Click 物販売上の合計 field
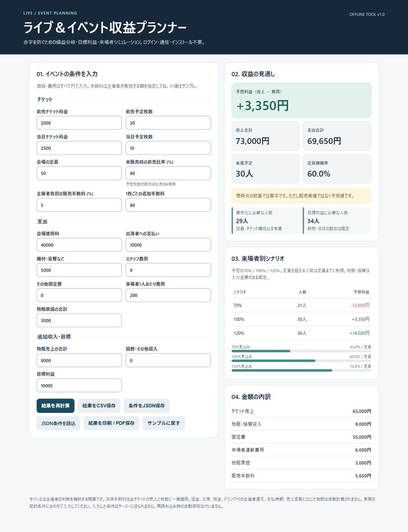The width and height of the screenshot is (408, 532). 79,361
